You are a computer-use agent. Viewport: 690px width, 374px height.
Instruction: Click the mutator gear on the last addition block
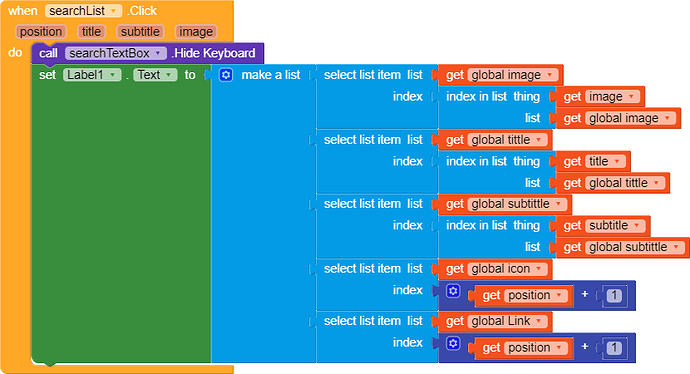[453, 343]
